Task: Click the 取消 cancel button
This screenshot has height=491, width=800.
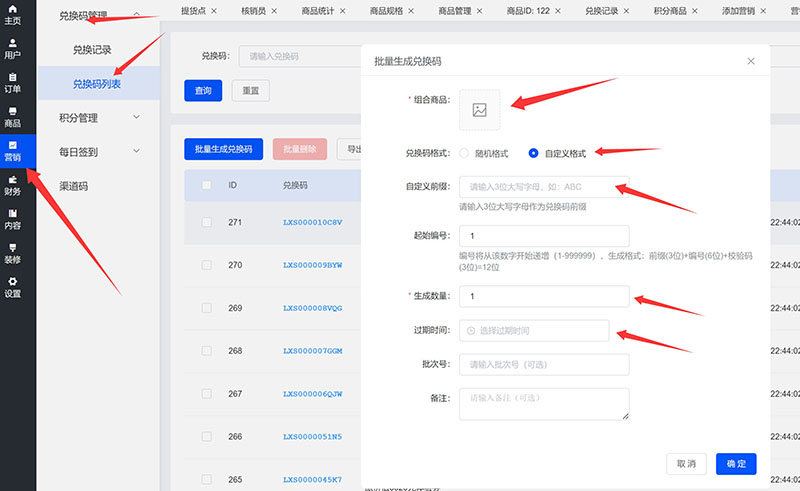Action: click(x=686, y=464)
